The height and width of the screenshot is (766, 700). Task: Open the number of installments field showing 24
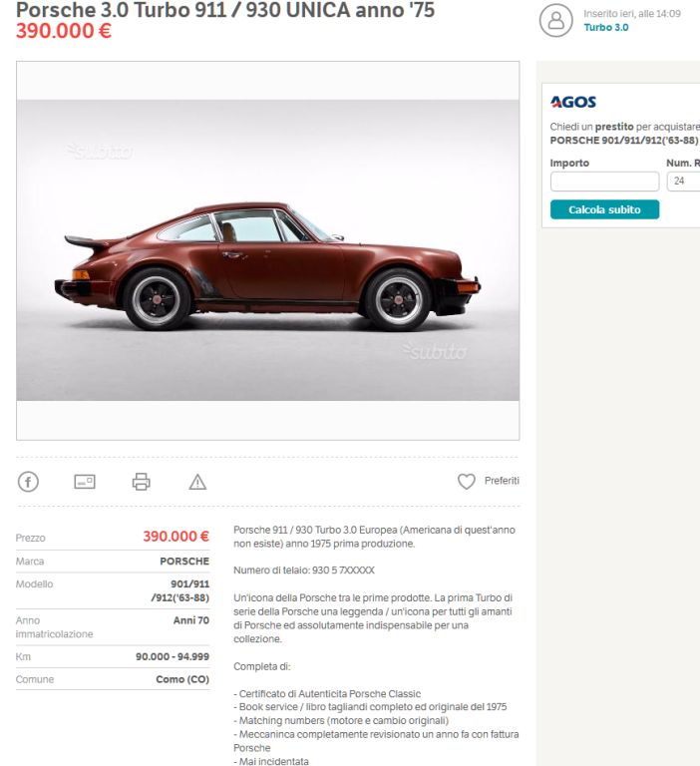[684, 182]
